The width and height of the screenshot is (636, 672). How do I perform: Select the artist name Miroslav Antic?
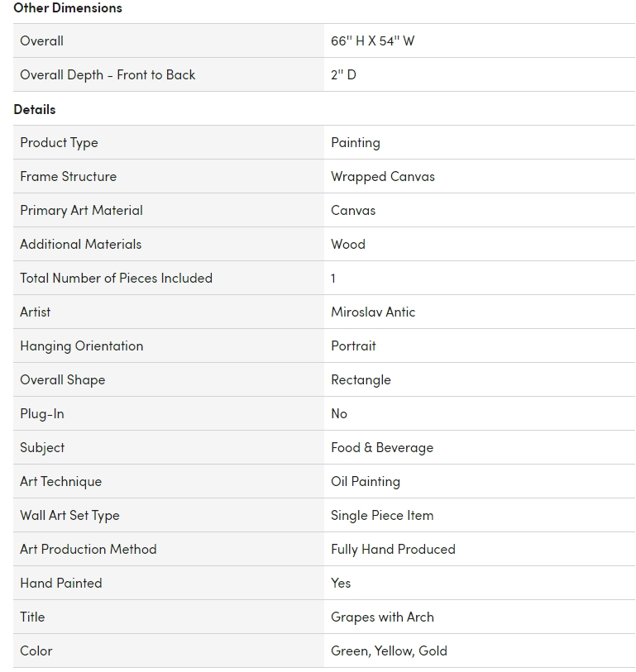[373, 312]
